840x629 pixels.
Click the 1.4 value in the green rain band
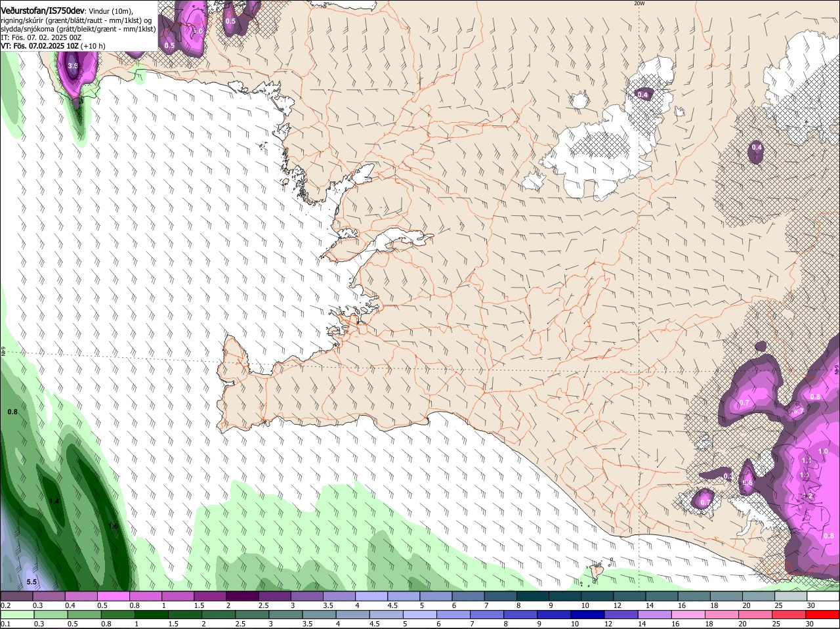[54, 501]
